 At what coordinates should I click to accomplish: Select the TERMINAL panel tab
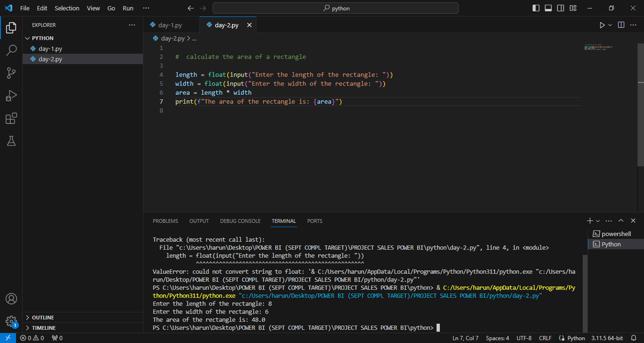[283, 221]
